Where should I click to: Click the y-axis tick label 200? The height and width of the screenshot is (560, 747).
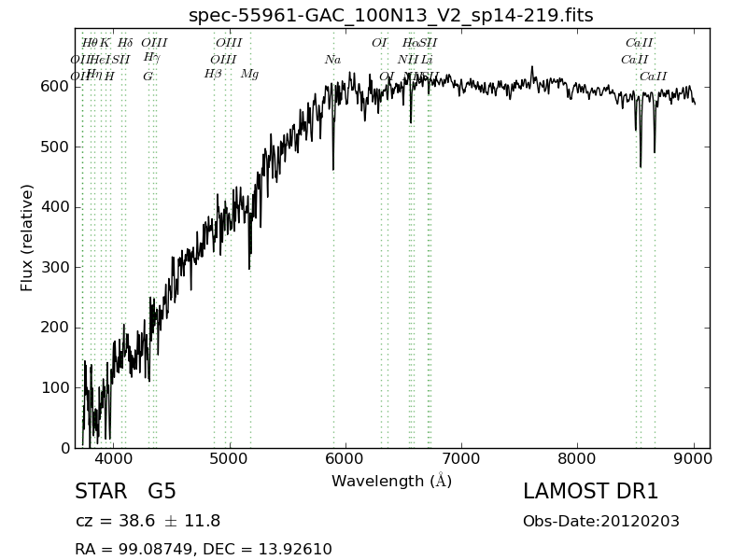tap(56, 328)
